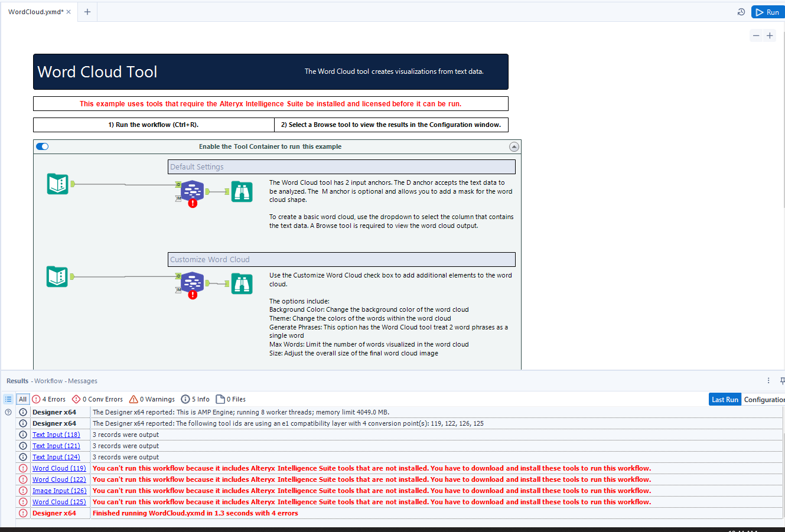The height and width of the screenshot is (532, 785).
Task: Click the red error badge on the Word Cloud tool
Action: pos(192,201)
